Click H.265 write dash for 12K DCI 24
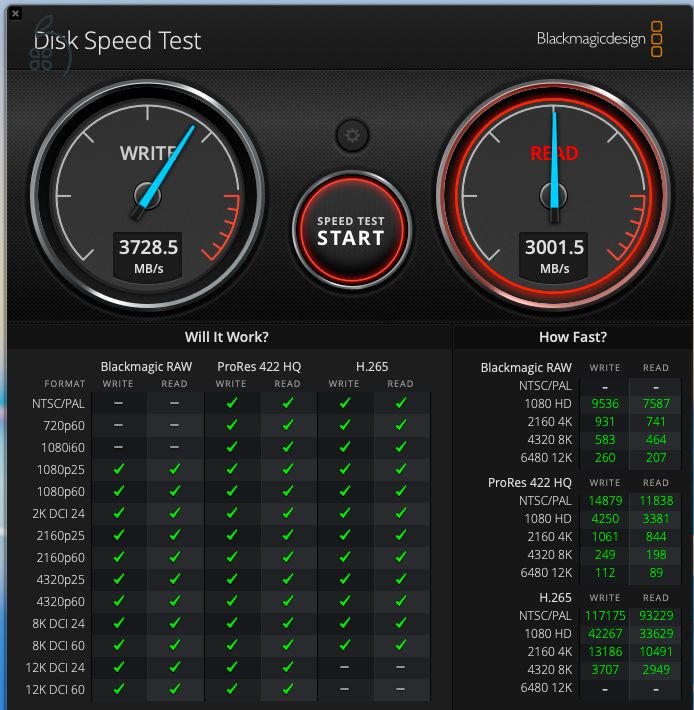The height and width of the screenshot is (710, 694). pos(344,667)
